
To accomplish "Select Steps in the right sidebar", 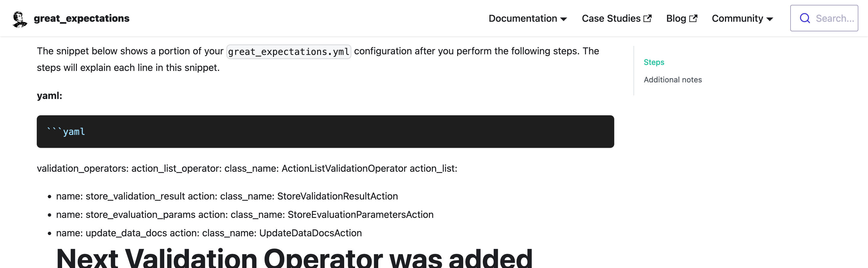I will click(654, 62).
